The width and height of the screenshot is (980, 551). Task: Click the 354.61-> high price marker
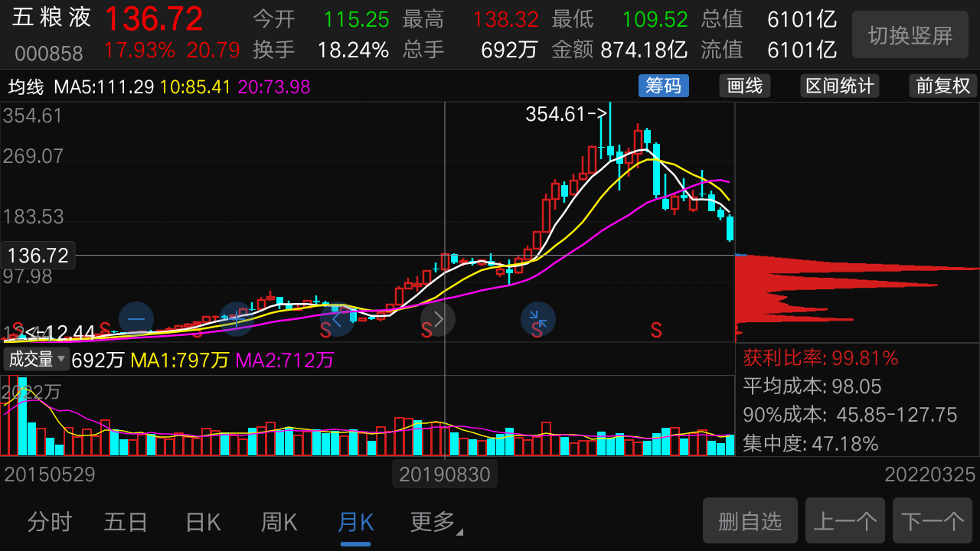click(x=566, y=114)
